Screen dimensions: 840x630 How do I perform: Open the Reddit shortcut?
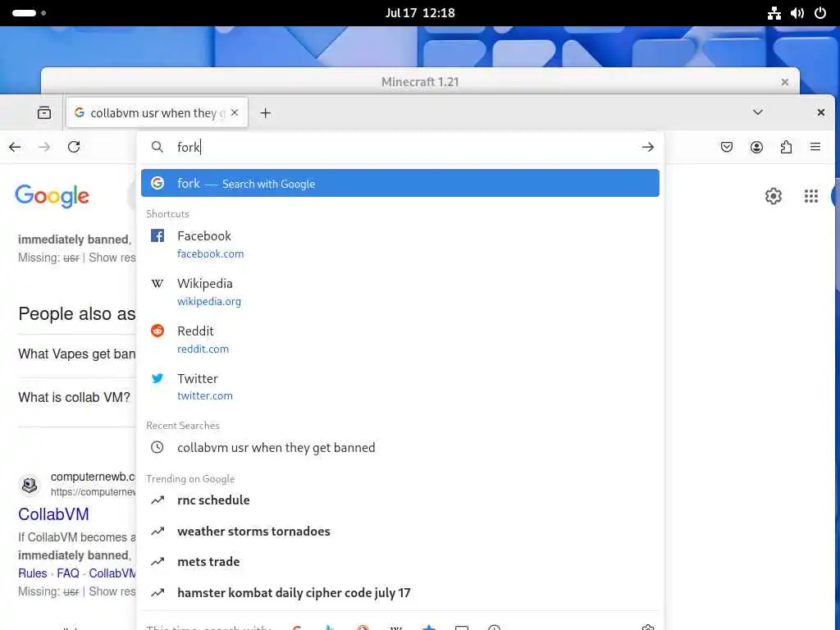click(x=400, y=340)
